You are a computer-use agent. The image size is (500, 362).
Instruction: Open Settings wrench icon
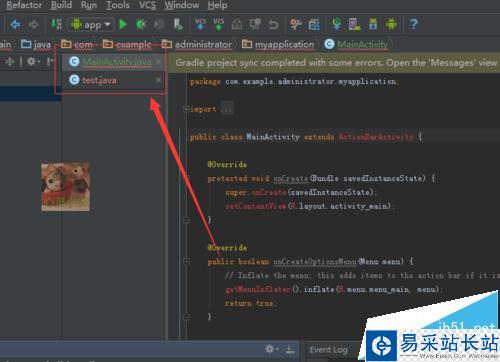pos(296,24)
